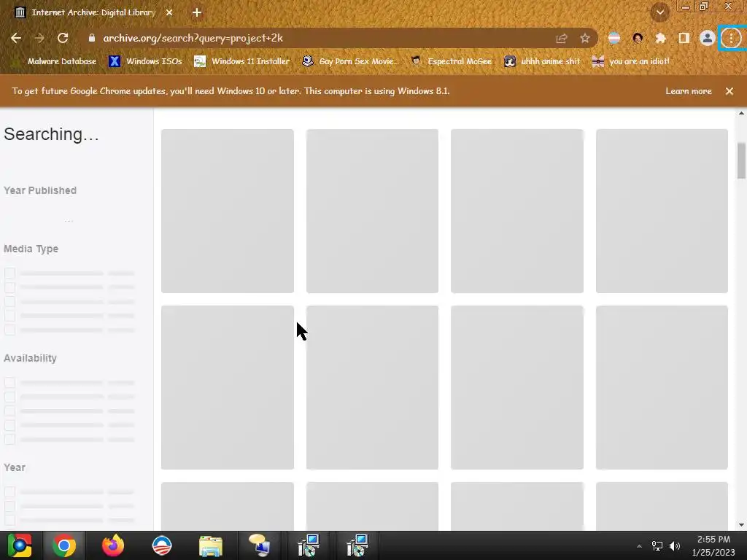
Task: Open the chat-bubble computer taskbar app
Action: [259, 545]
